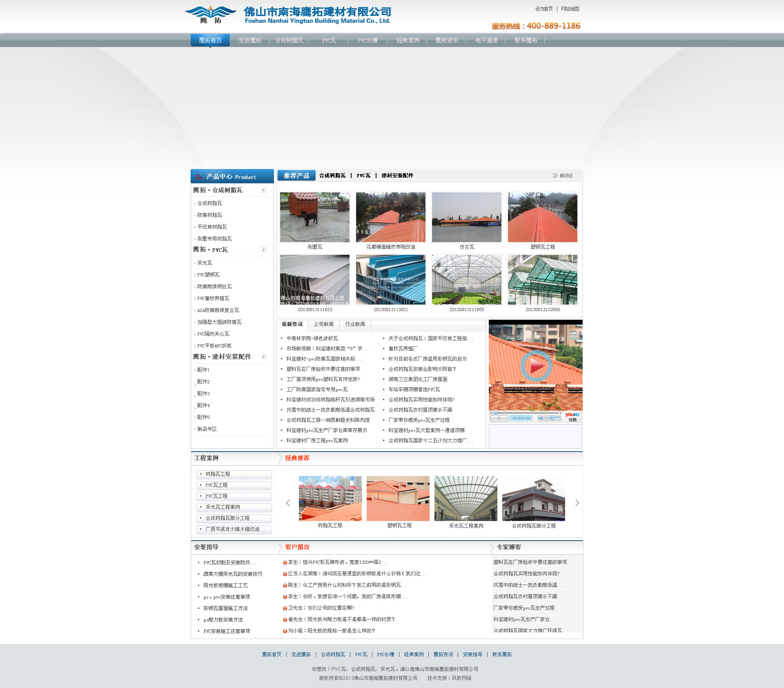Adjust the video volume slider
The width and height of the screenshot is (784, 688).
(552, 418)
